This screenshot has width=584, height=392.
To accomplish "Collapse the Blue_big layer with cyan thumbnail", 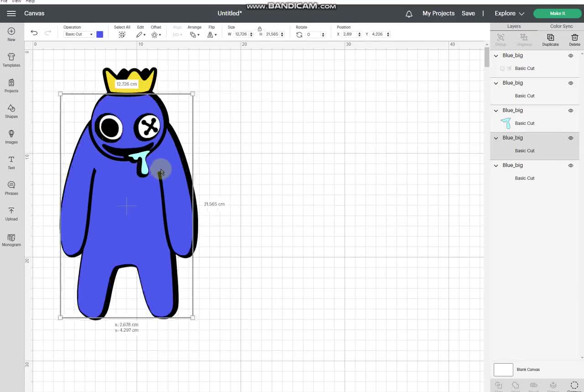I will [496, 110].
